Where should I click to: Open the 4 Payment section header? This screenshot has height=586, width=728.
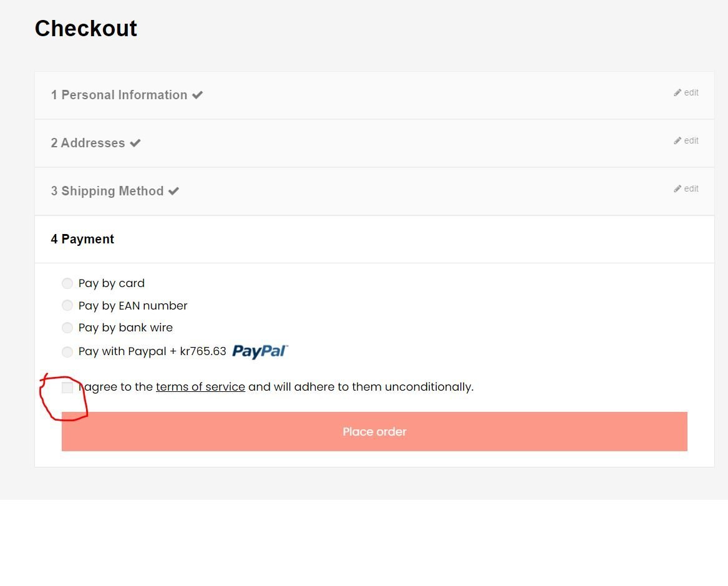[374, 239]
